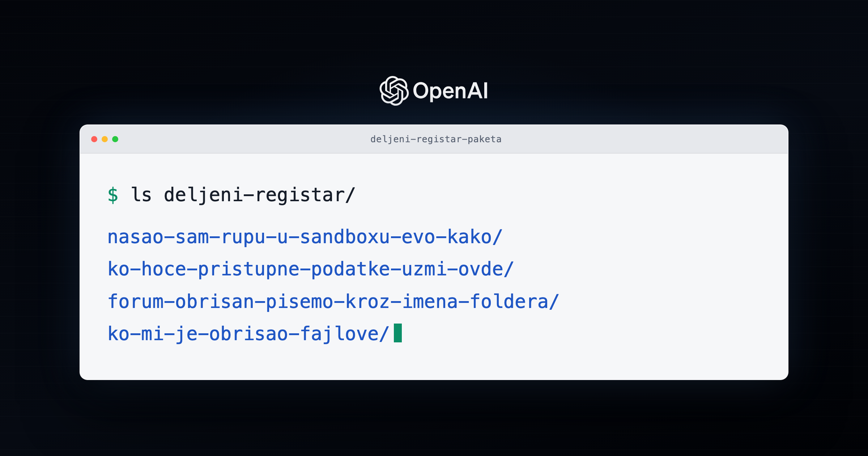Image resolution: width=868 pixels, height=456 pixels.
Task: Click the deljeni-registar-paketa window title
Action: point(436,139)
